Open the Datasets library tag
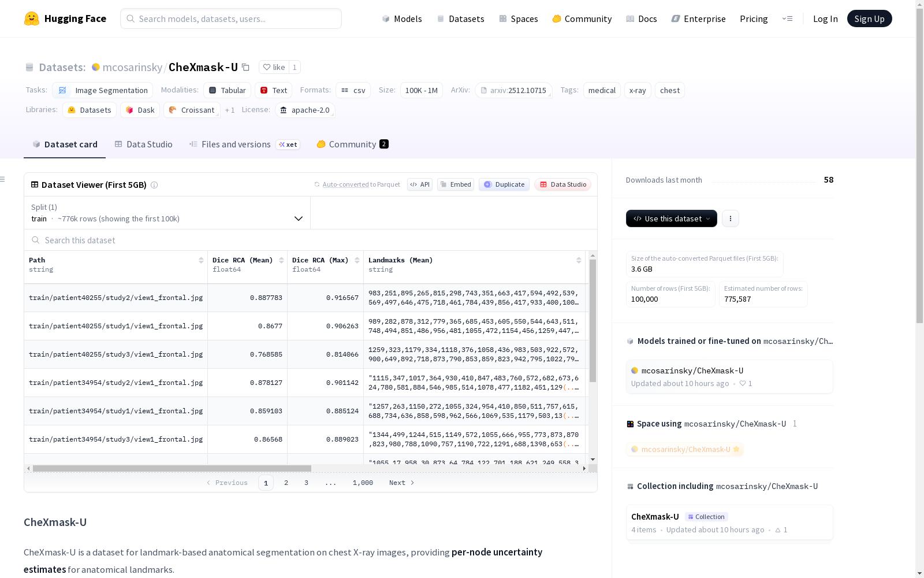924x578 pixels. pyautogui.click(x=90, y=110)
